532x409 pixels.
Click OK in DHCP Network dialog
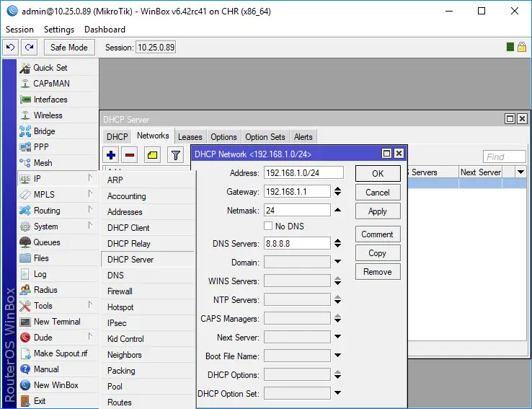tap(378, 173)
